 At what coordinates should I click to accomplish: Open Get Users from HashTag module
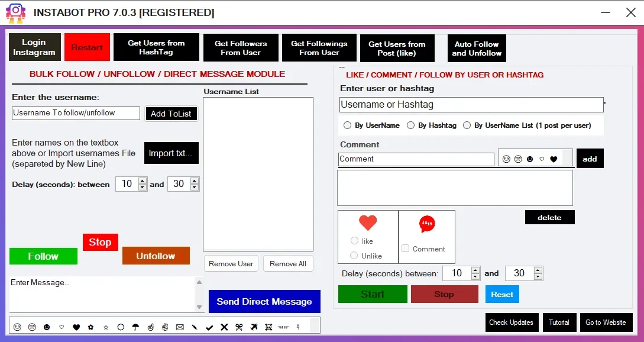coord(156,47)
